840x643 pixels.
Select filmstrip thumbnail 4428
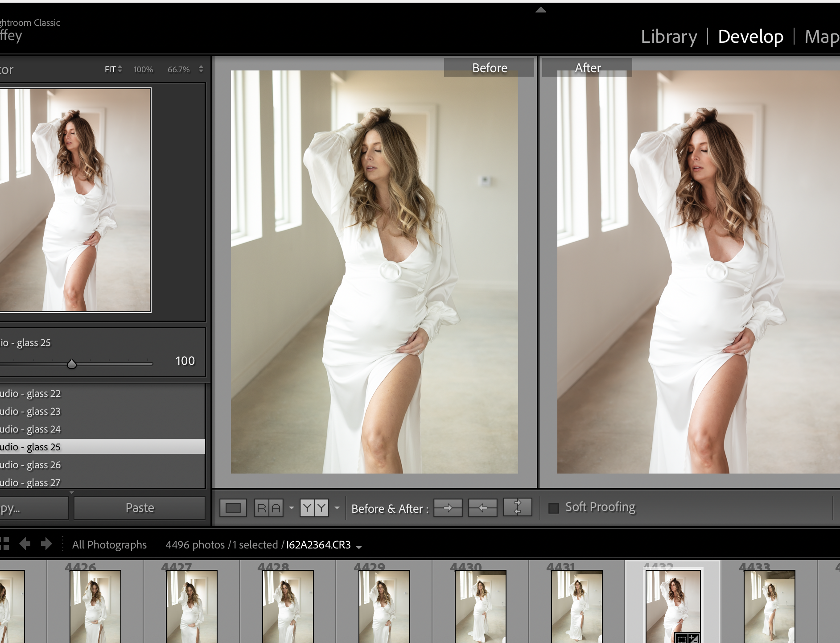click(288, 606)
